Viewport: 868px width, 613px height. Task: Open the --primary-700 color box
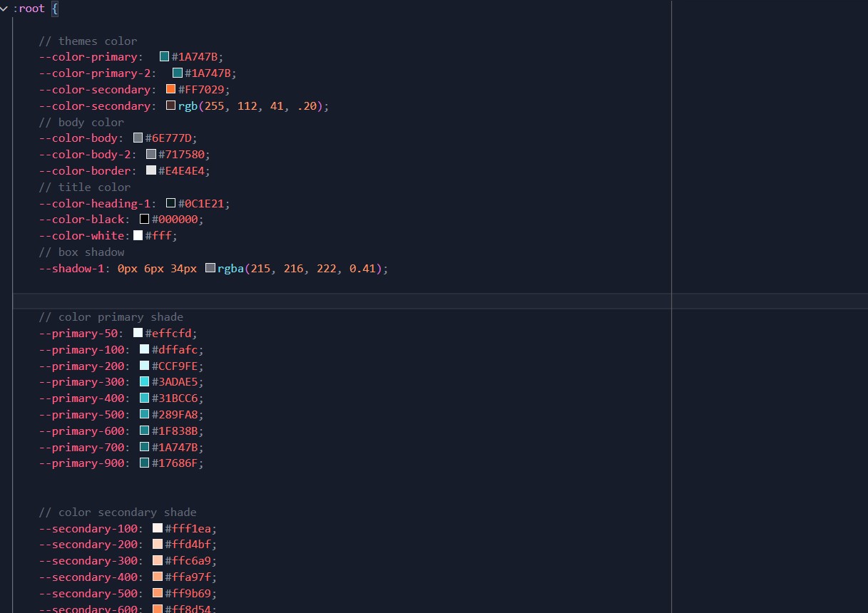[143, 447]
